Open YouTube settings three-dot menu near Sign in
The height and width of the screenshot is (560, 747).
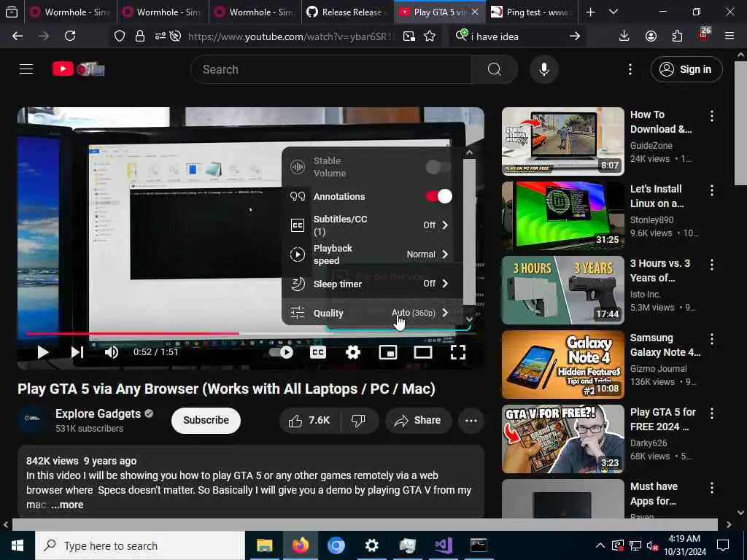[x=630, y=69]
